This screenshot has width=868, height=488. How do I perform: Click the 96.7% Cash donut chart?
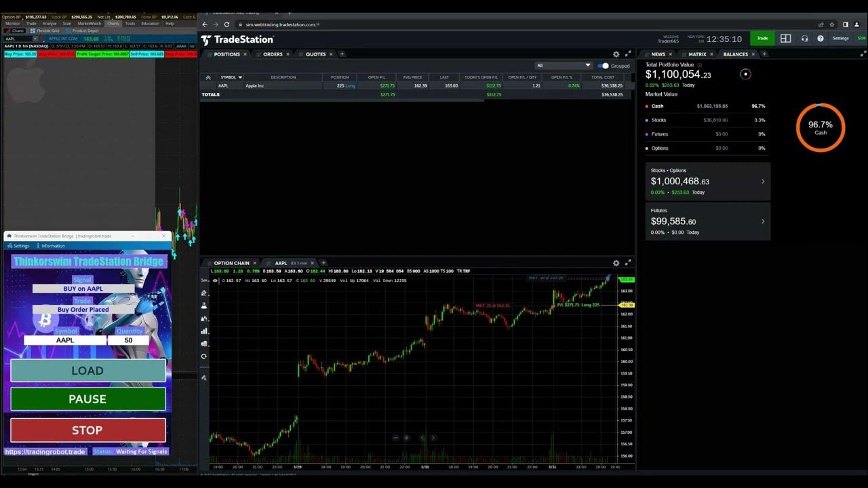[821, 127]
